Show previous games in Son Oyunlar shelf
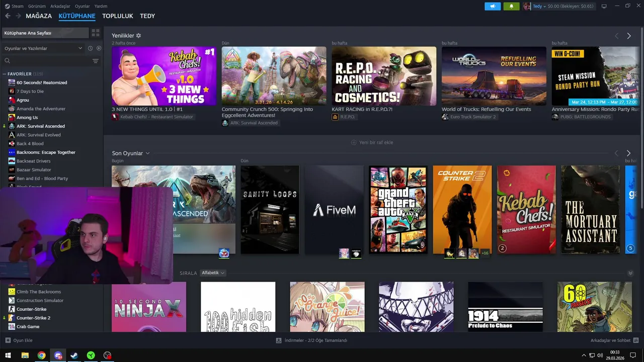 click(x=616, y=153)
